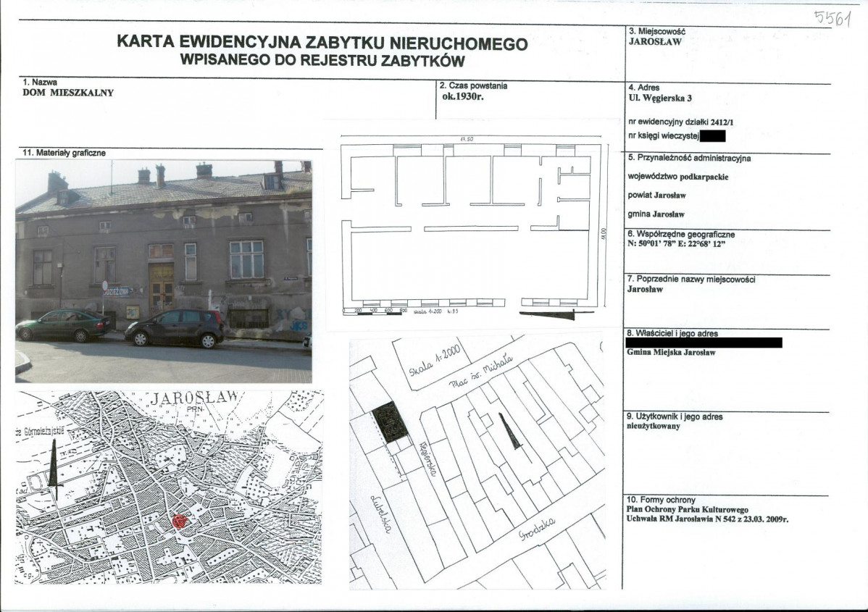Click the 'Lubelska' street label on site plan
The height and width of the screenshot is (612, 868).
(380, 514)
